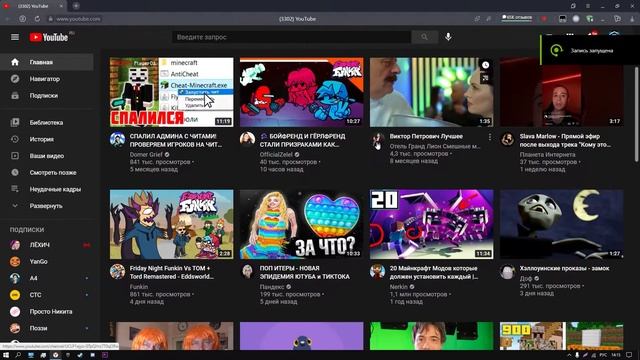This screenshot has width=640, height=360.
Task: Open Nerkin channel name link
Action: (398, 287)
